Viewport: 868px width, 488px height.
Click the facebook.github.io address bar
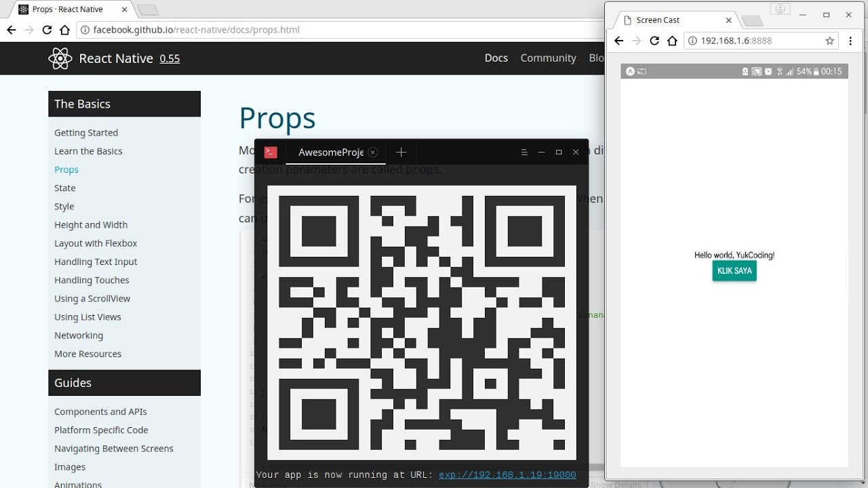tap(339, 30)
